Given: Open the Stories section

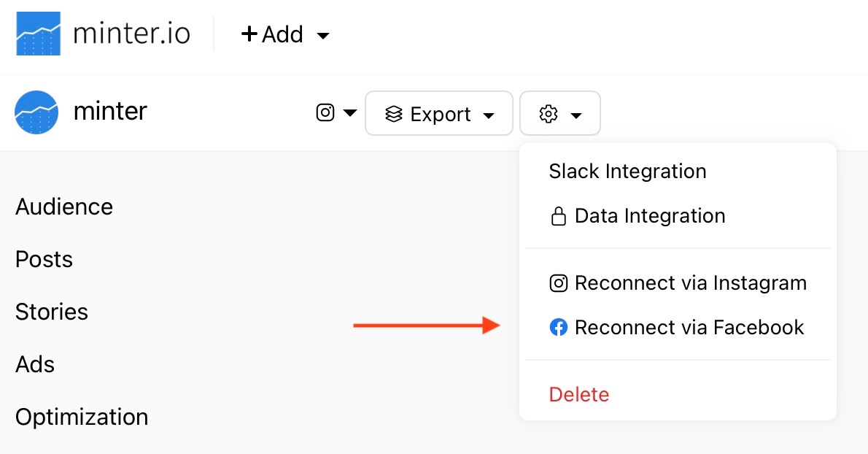Looking at the screenshot, I should (52, 312).
